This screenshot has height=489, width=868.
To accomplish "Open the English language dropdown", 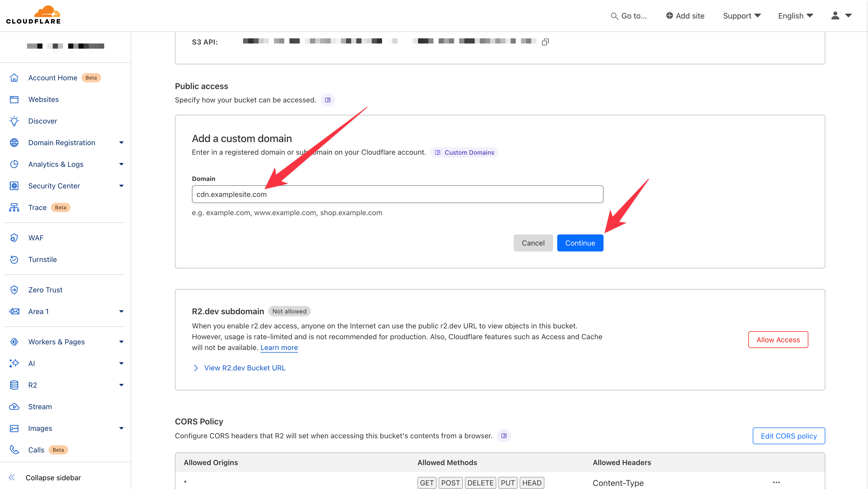I will [x=795, y=16].
